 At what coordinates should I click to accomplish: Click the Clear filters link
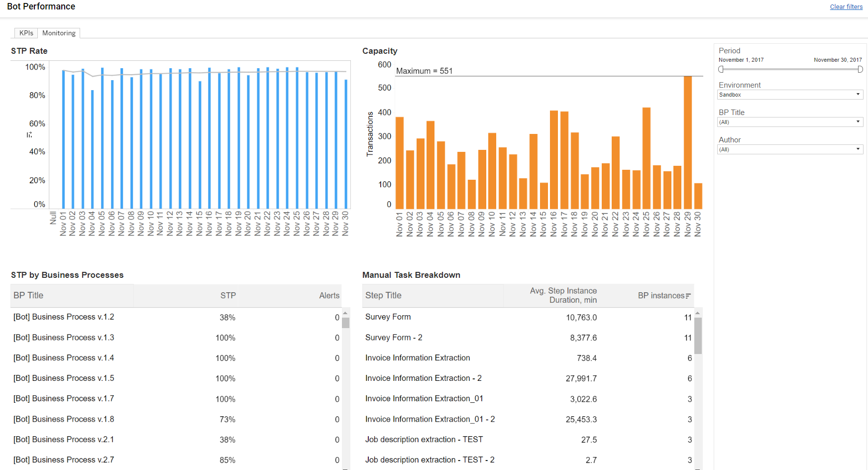click(846, 6)
